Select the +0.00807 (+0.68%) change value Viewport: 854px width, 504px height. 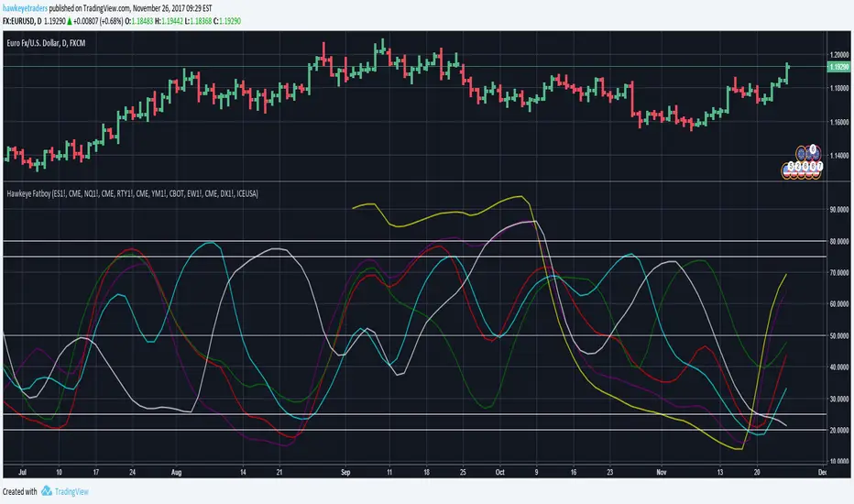(x=98, y=21)
